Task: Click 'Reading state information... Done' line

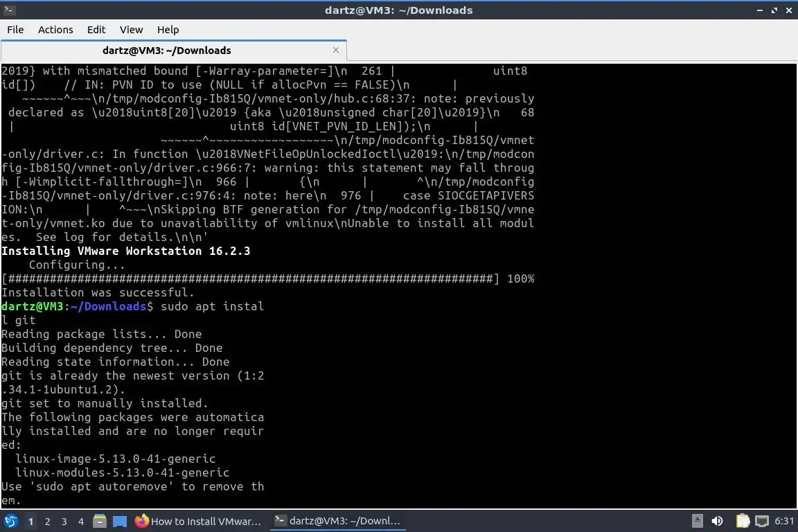Action: [115, 362]
